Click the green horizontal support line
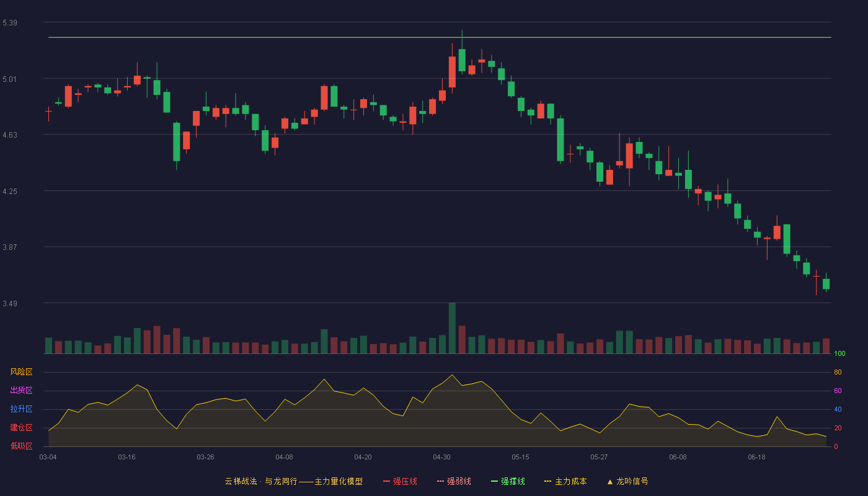868x496 pixels. pyautogui.click(x=440, y=37)
